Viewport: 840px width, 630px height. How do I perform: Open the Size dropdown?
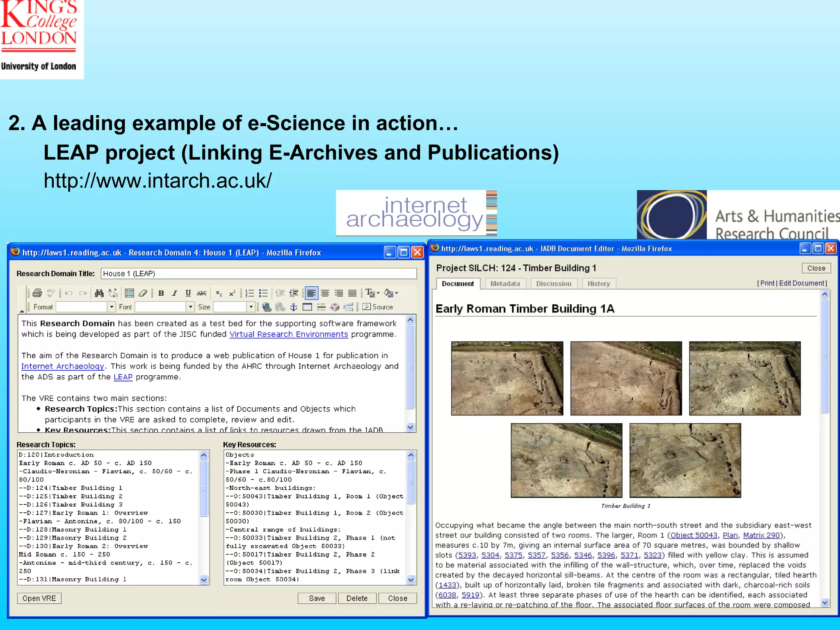pyautogui.click(x=234, y=307)
